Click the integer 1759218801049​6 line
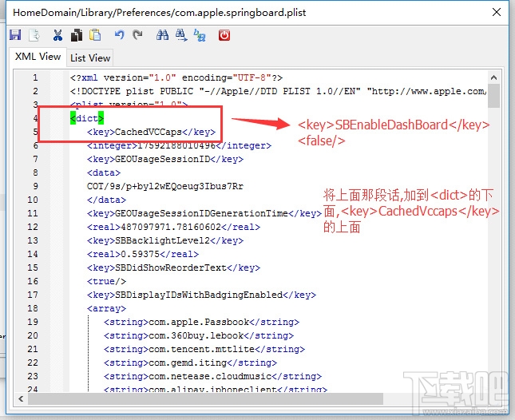Screen dimensions: 515x420 [180, 145]
